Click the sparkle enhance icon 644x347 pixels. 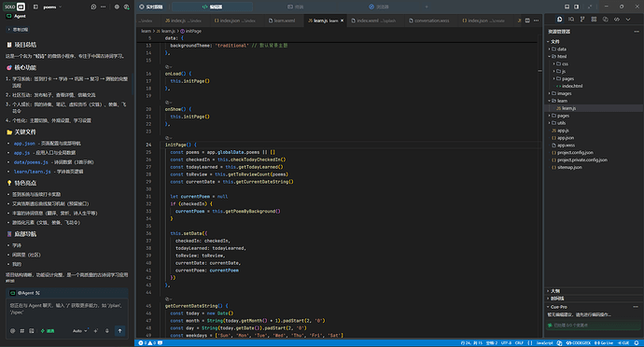[96, 331]
